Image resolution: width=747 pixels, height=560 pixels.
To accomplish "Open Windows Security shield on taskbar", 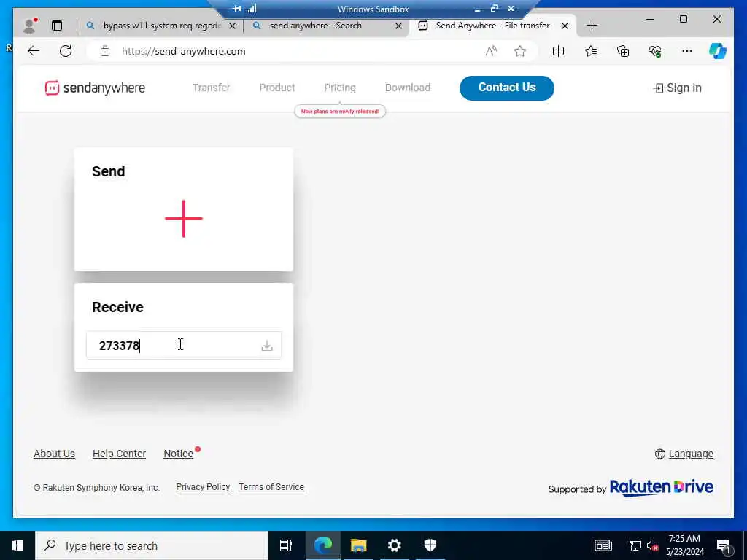I will click(430, 545).
